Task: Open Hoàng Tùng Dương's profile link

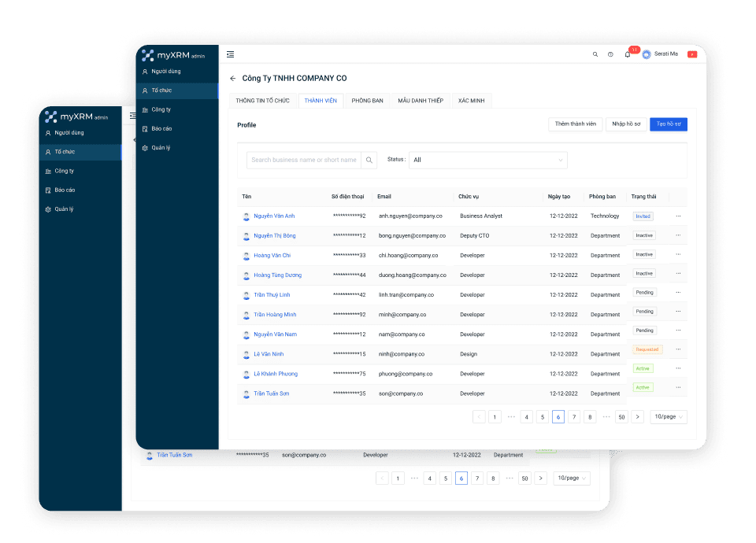Action: (x=277, y=275)
